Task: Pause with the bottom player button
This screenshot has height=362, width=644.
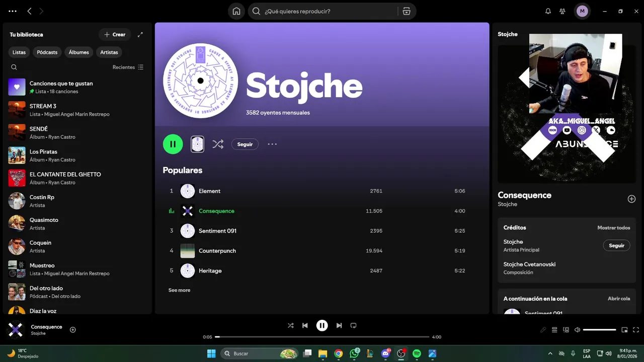Action: pyautogui.click(x=322, y=325)
